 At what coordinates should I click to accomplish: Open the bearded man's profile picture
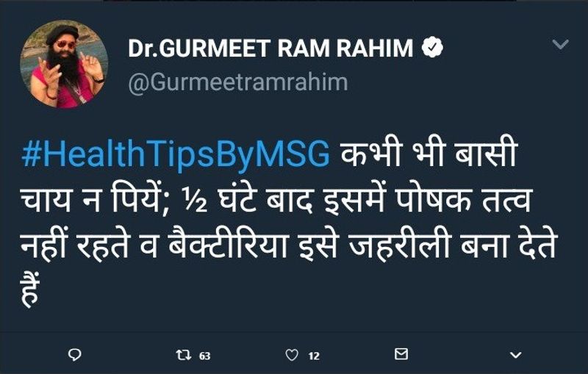click(x=64, y=64)
